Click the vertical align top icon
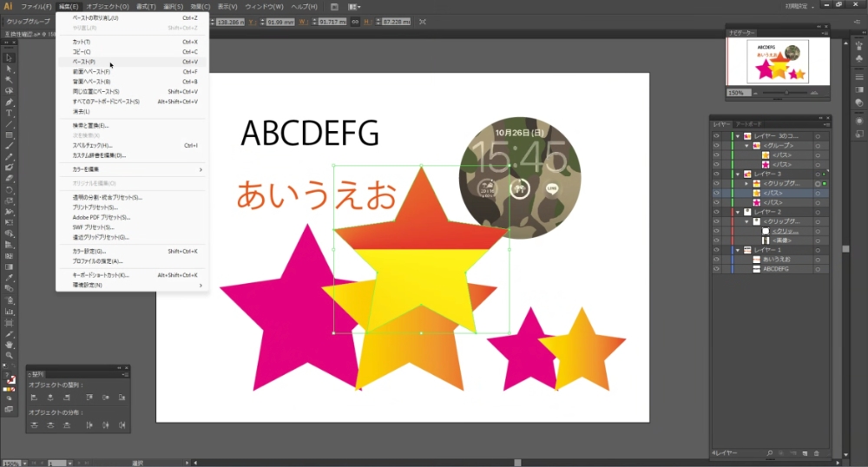The image size is (868, 467). pyautogui.click(x=88, y=397)
